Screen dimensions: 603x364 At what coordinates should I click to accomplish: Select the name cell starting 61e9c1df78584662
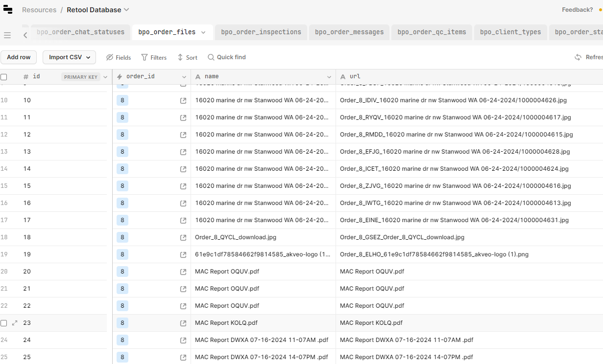tap(263, 254)
